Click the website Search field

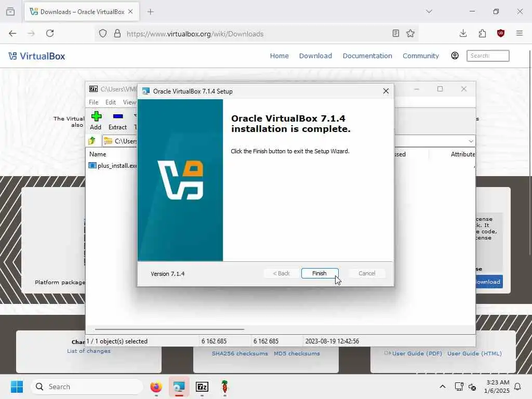point(487,56)
